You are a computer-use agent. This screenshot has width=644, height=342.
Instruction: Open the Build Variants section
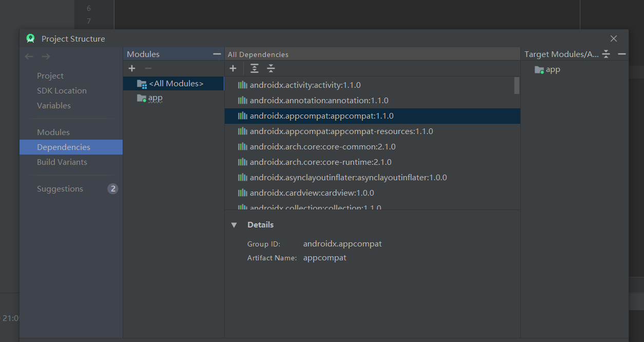tap(62, 162)
